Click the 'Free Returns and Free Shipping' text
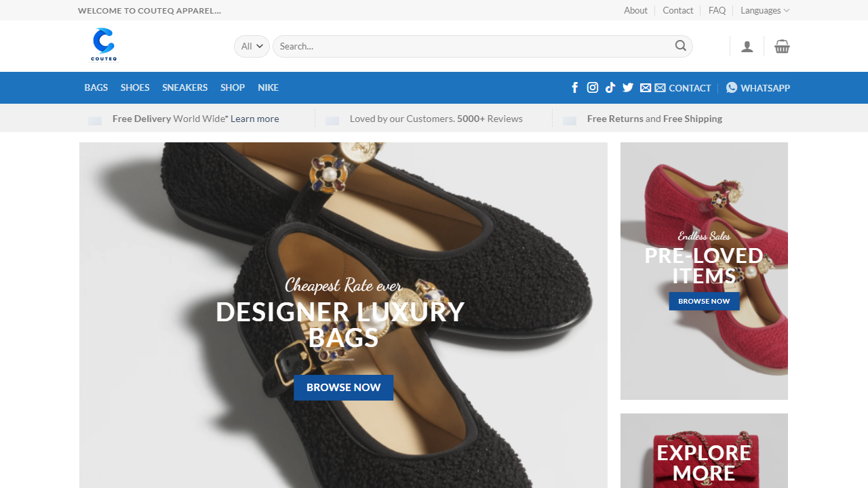Image resolution: width=868 pixels, height=488 pixels. (654, 119)
